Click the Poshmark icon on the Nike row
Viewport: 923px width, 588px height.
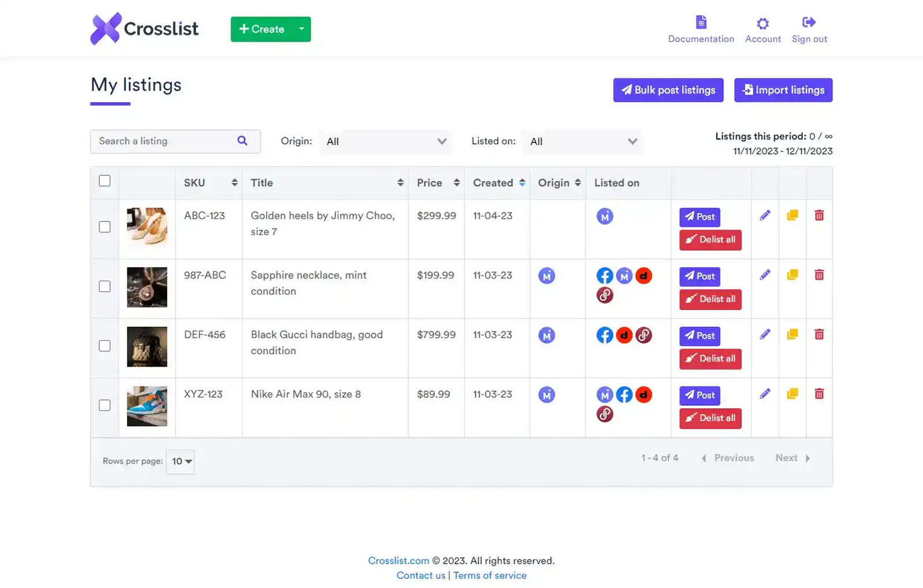605,413
